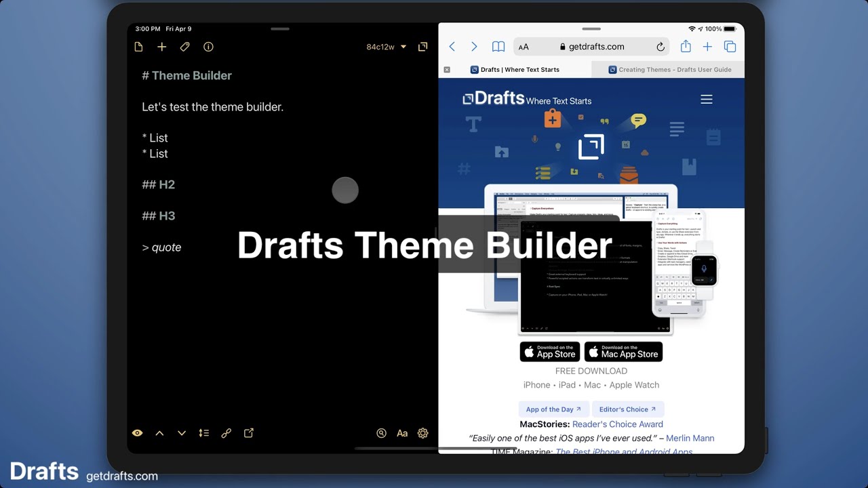Download on the Mac App Store button
This screenshot has height=488, width=868.
(x=623, y=352)
